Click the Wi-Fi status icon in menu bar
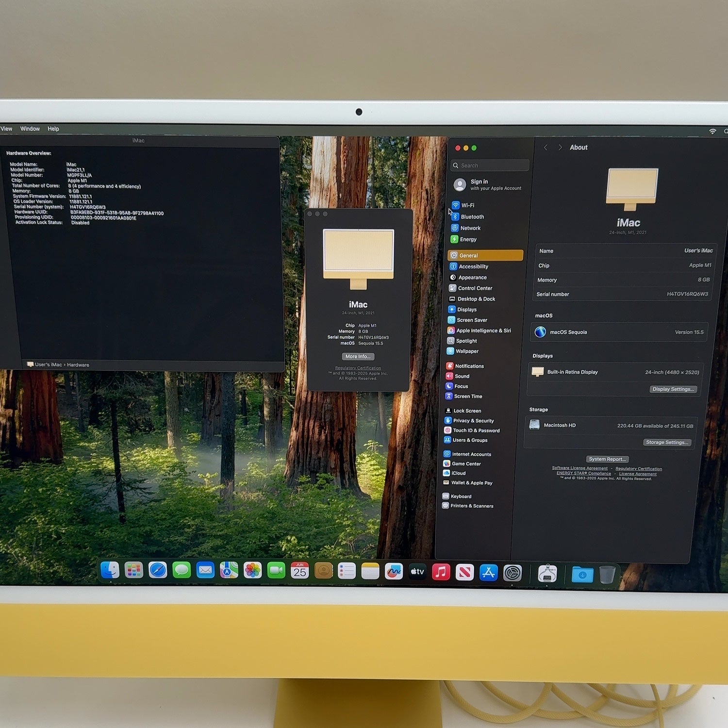728x728 pixels. (712, 132)
